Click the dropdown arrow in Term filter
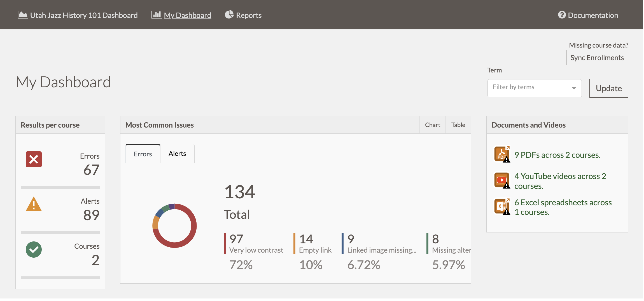 pyautogui.click(x=574, y=88)
